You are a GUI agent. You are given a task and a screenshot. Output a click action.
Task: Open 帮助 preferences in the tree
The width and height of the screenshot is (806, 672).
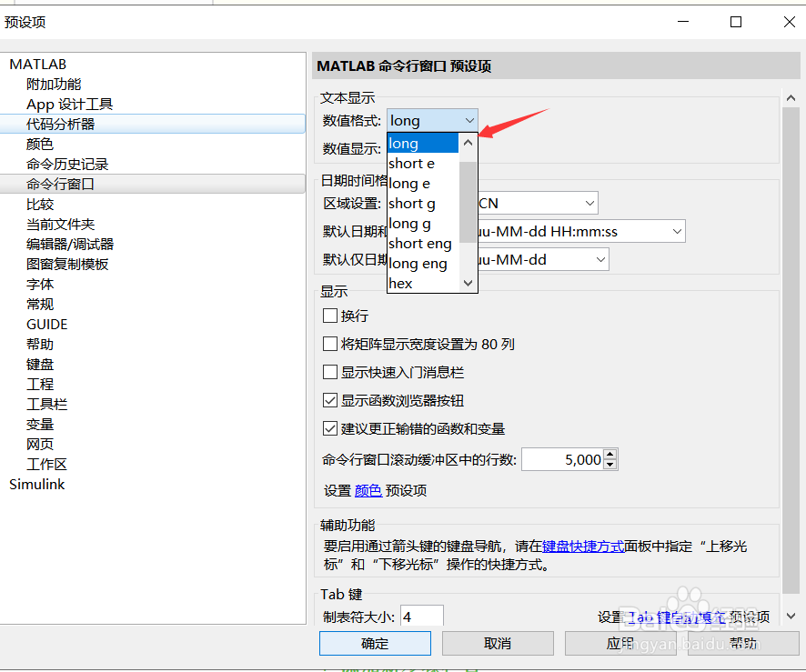40,345
